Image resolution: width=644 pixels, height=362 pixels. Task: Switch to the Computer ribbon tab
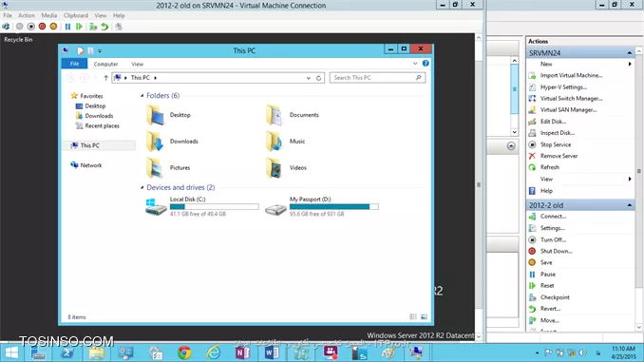point(105,64)
